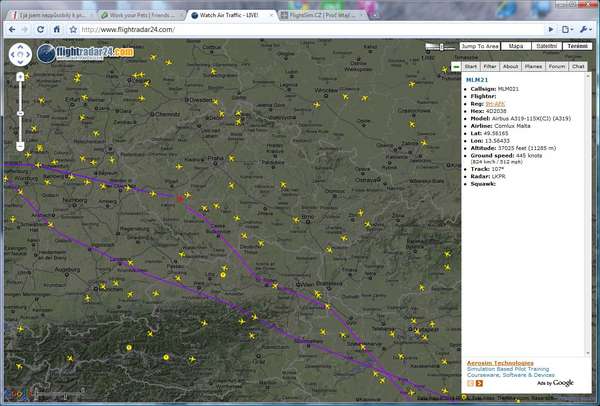Click the Ads by Google label
The width and height of the screenshot is (600, 406).
pos(555,383)
